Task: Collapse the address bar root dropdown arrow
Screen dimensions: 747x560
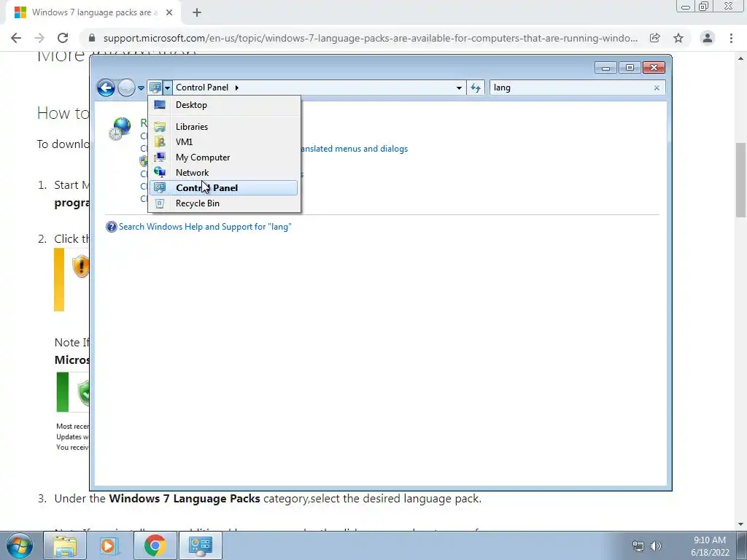Action: tap(167, 87)
